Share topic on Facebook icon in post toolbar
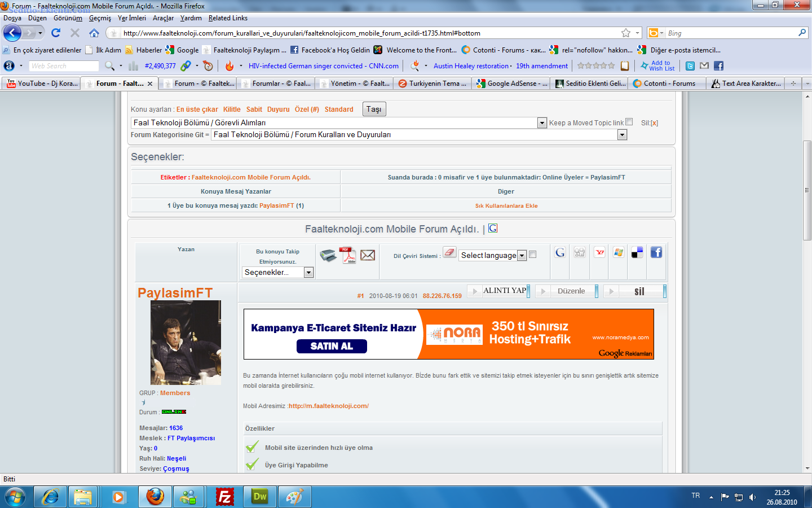 (x=656, y=252)
